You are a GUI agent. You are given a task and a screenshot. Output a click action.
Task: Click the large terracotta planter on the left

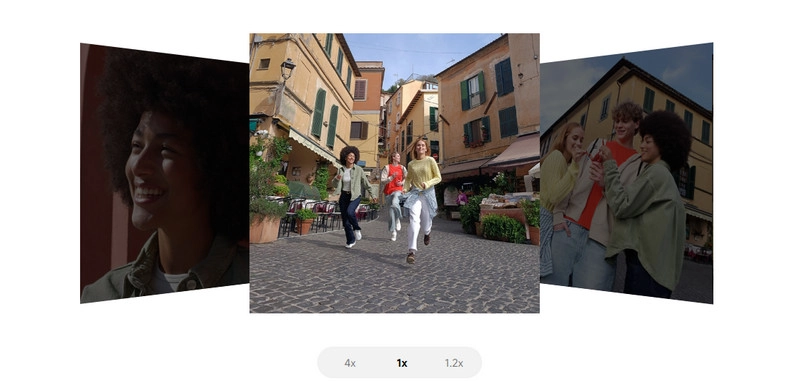click(x=265, y=229)
